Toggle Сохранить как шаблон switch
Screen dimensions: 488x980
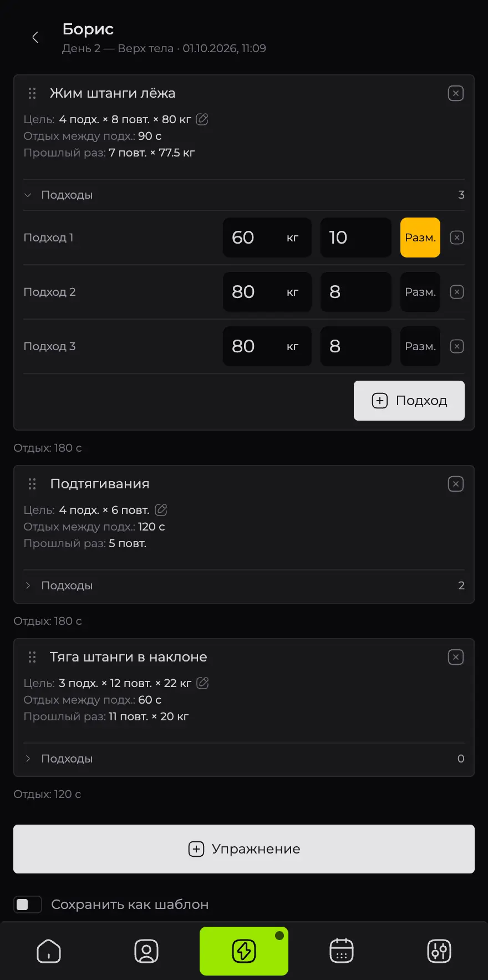pyautogui.click(x=28, y=905)
